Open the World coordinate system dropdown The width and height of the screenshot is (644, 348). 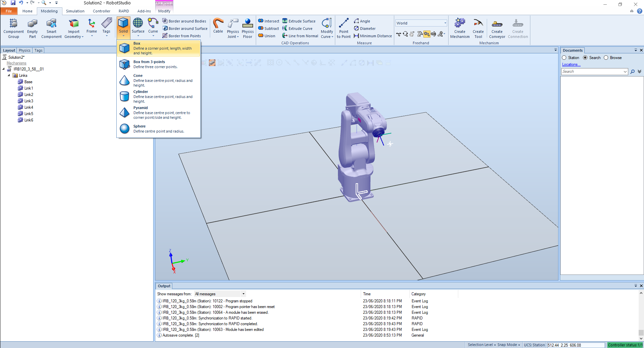[x=421, y=23]
